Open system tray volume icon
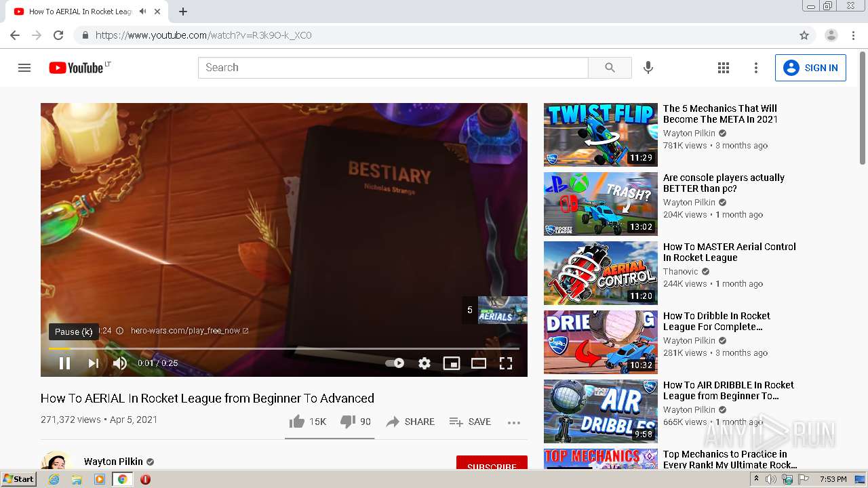Image resolution: width=868 pixels, height=488 pixels. (771, 479)
